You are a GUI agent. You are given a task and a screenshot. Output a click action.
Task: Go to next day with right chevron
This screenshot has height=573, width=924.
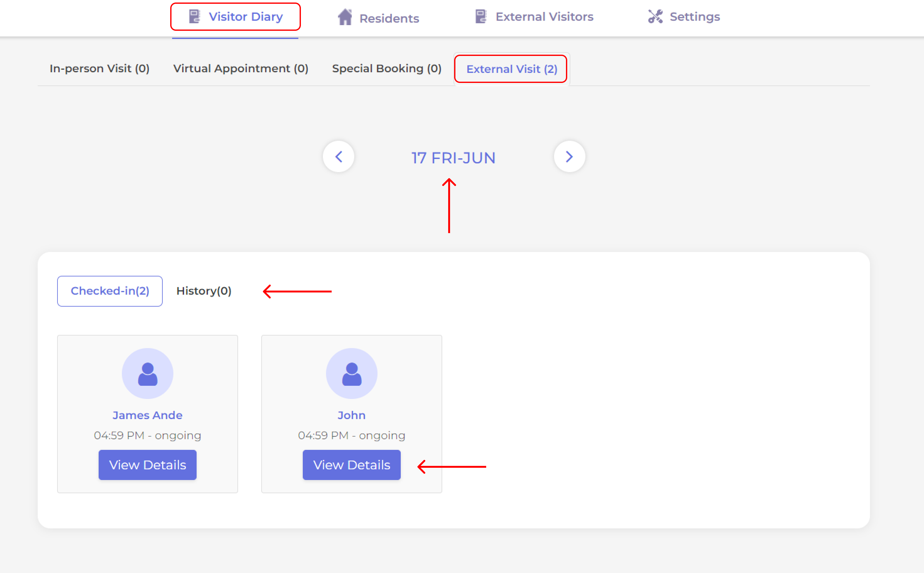(569, 156)
